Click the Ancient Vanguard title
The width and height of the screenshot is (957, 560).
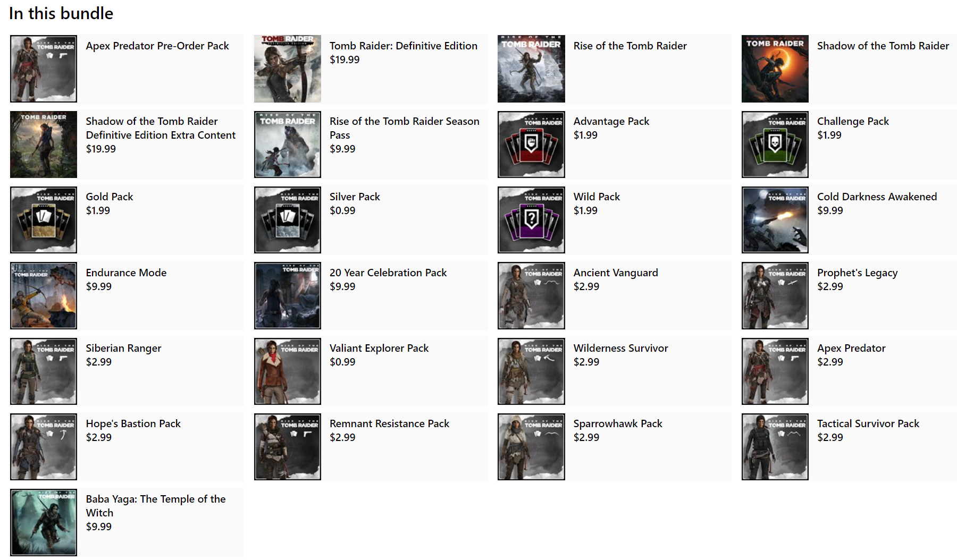[616, 273]
